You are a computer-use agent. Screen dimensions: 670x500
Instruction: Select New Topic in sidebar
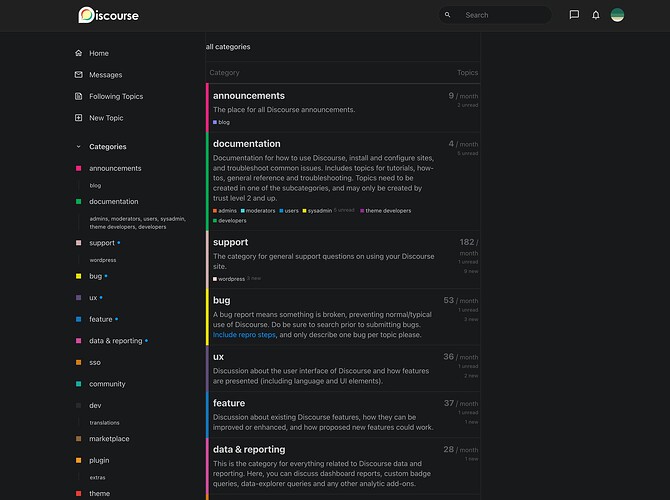(106, 118)
